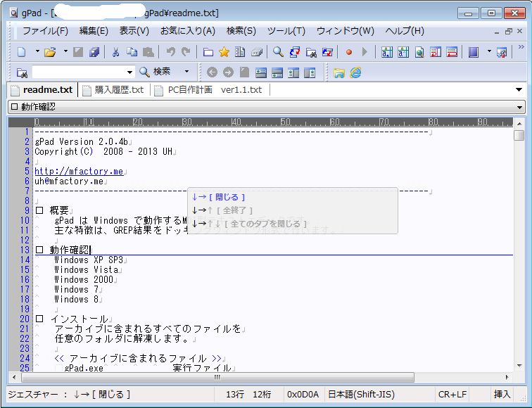
Task: Click the Replace icon with red-blue arrows
Action: pyautogui.click(x=294, y=52)
